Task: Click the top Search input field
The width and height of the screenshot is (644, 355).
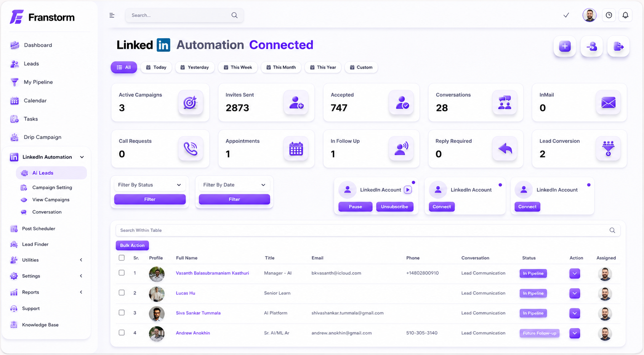Action: point(184,15)
